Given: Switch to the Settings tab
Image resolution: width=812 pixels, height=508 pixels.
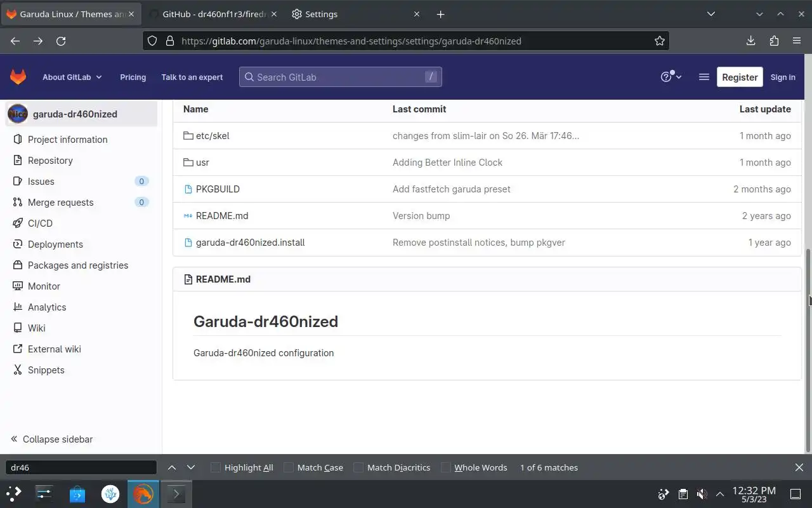Looking at the screenshot, I should (x=355, y=14).
